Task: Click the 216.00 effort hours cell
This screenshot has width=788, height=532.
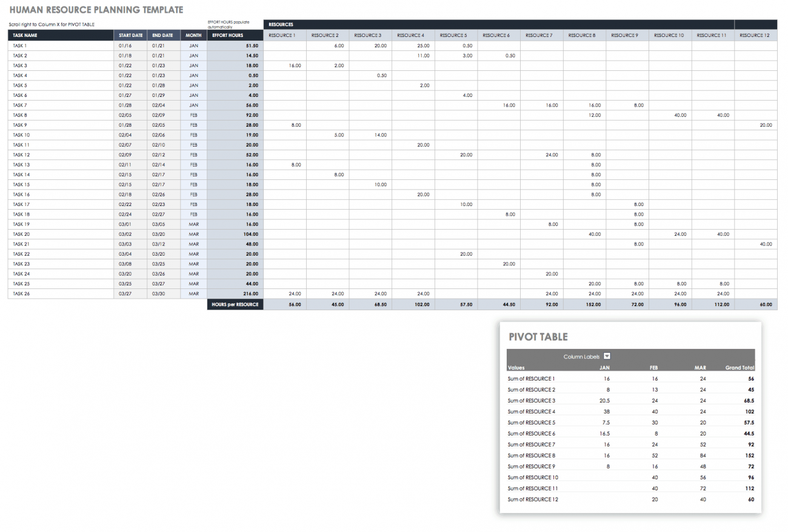Action: 250,294
